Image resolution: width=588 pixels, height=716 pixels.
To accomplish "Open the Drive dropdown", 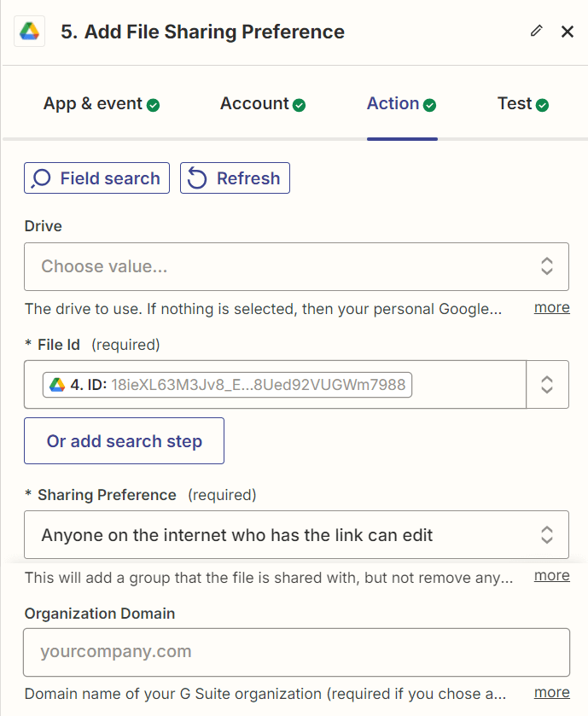I will click(296, 266).
